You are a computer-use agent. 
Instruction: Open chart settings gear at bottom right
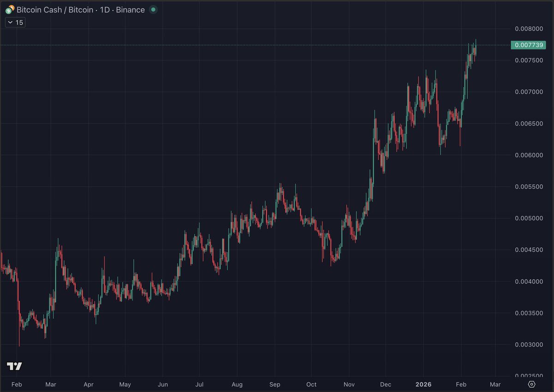point(531,384)
